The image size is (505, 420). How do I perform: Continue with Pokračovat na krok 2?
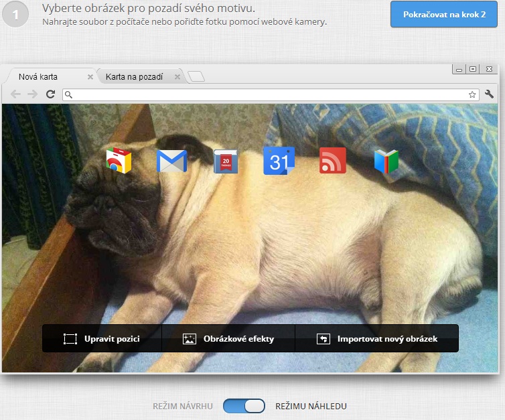coord(444,14)
